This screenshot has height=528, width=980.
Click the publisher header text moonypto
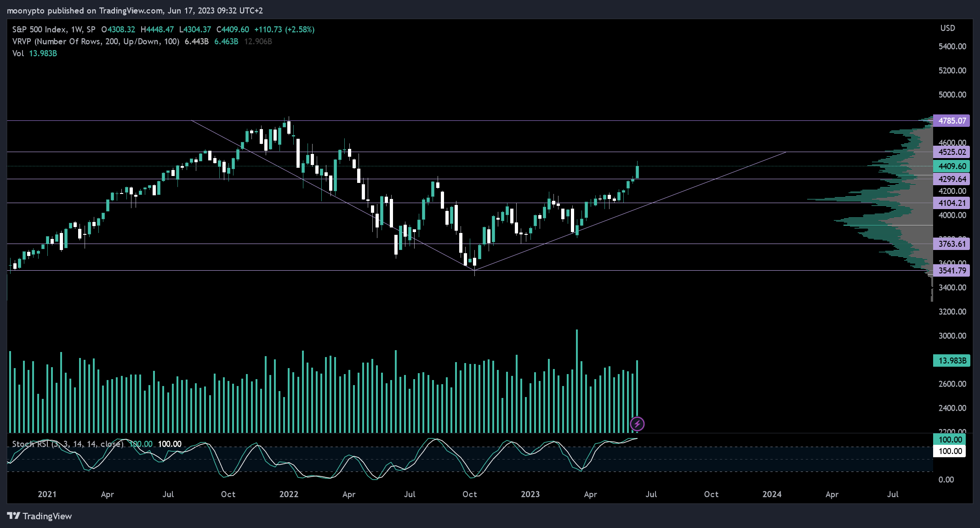click(26, 11)
